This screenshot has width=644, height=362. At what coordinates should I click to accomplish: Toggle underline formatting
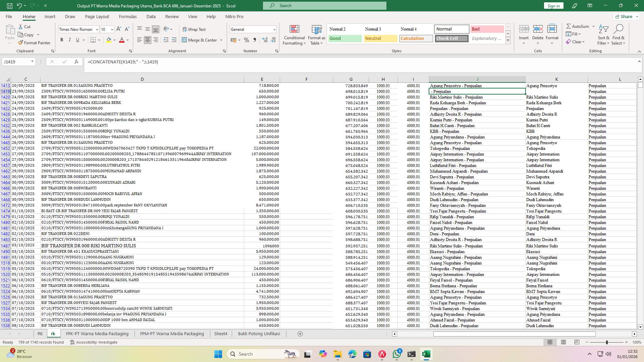tap(77, 40)
